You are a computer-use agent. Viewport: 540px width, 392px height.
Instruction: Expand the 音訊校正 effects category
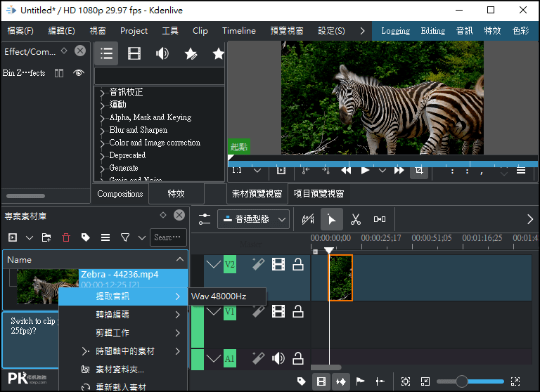click(102, 93)
